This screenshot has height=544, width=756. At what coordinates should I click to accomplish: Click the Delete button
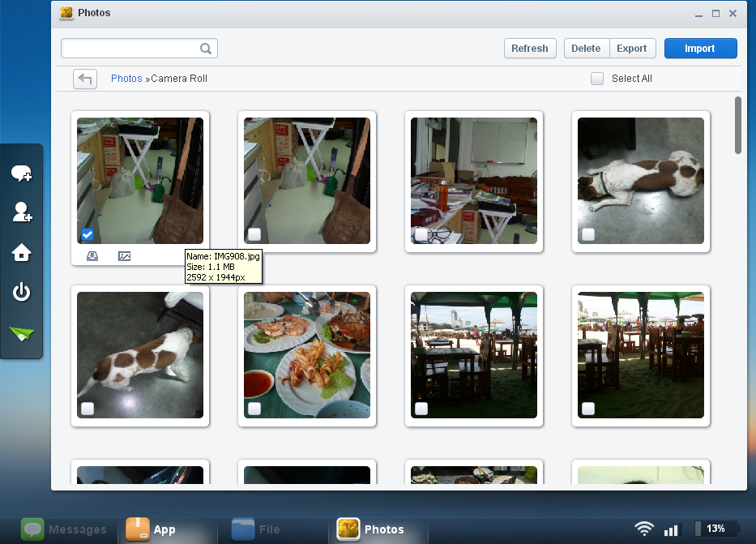pyautogui.click(x=587, y=48)
